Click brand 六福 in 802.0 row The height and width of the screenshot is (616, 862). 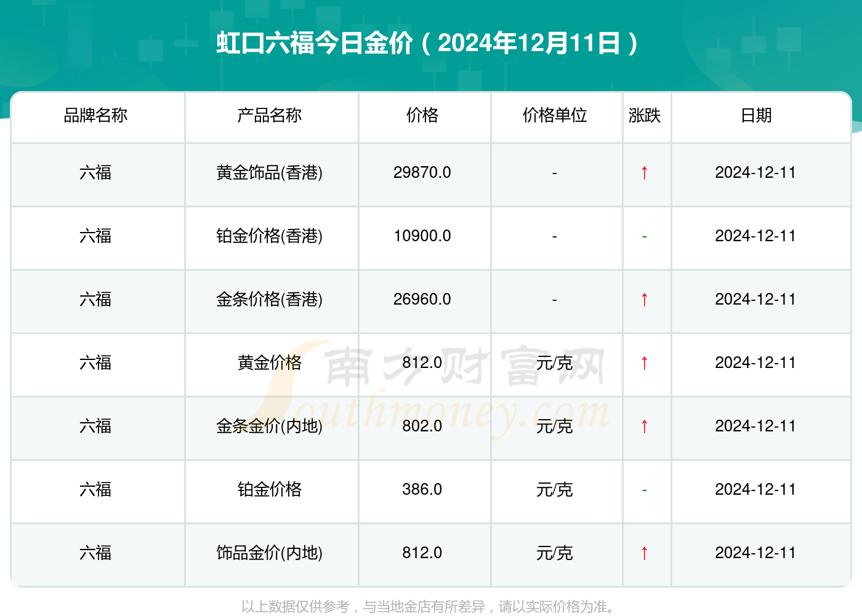95,426
